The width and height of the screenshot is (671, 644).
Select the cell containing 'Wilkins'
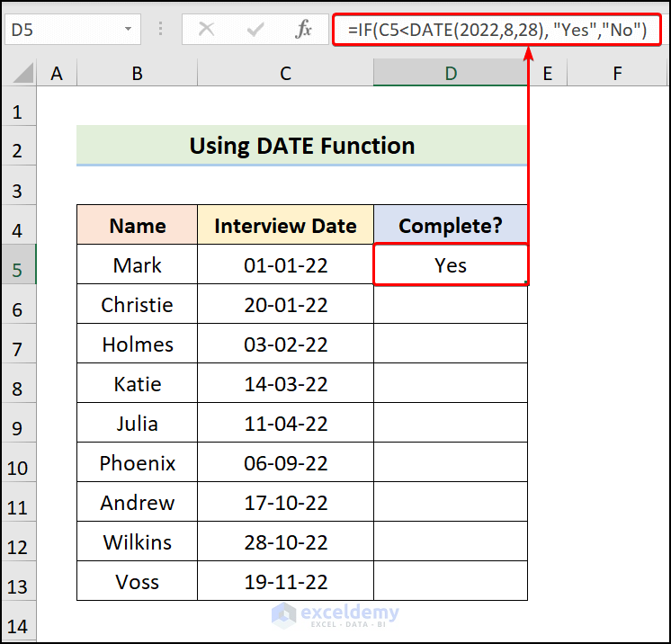coord(137,541)
